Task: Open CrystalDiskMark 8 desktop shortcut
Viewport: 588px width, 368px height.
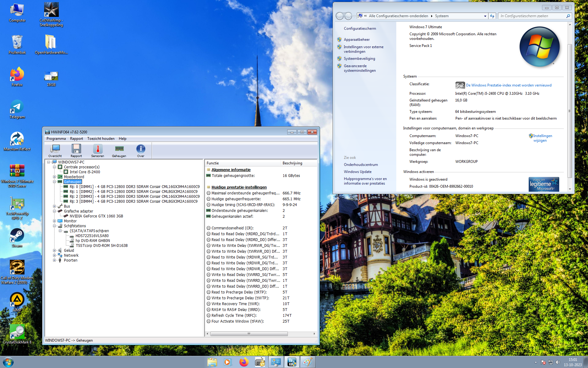Action: point(17,334)
